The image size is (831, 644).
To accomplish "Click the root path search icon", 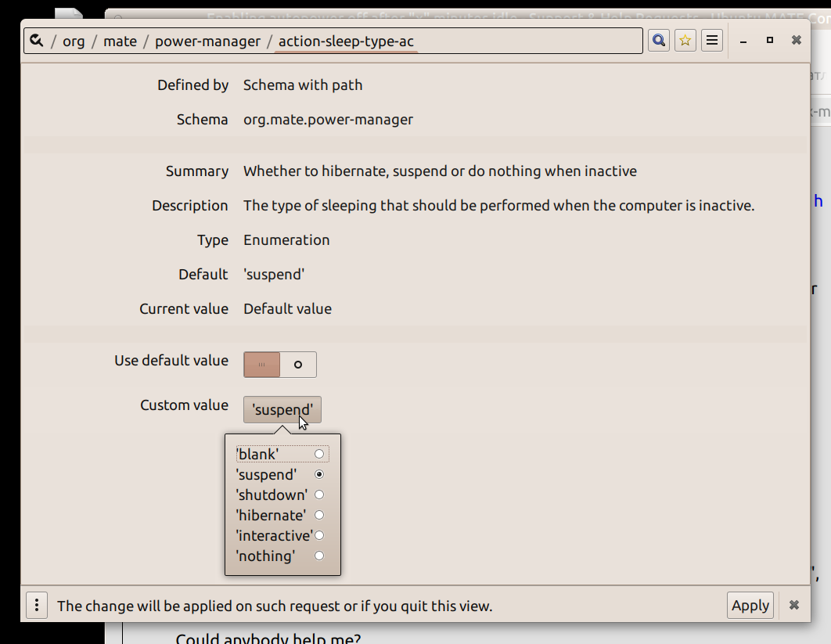I will click(37, 41).
